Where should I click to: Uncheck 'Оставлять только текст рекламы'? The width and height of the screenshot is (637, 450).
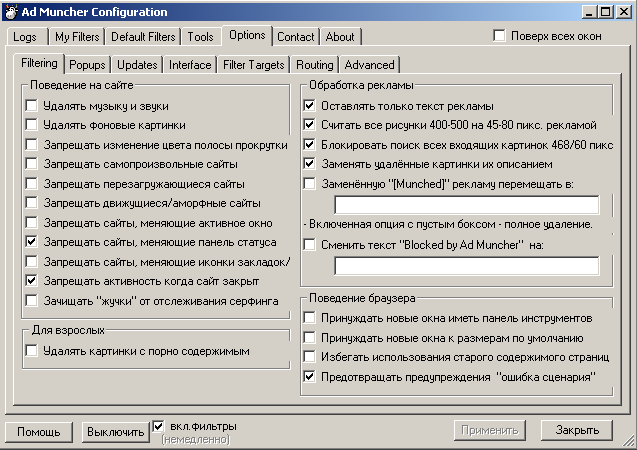(x=309, y=106)
